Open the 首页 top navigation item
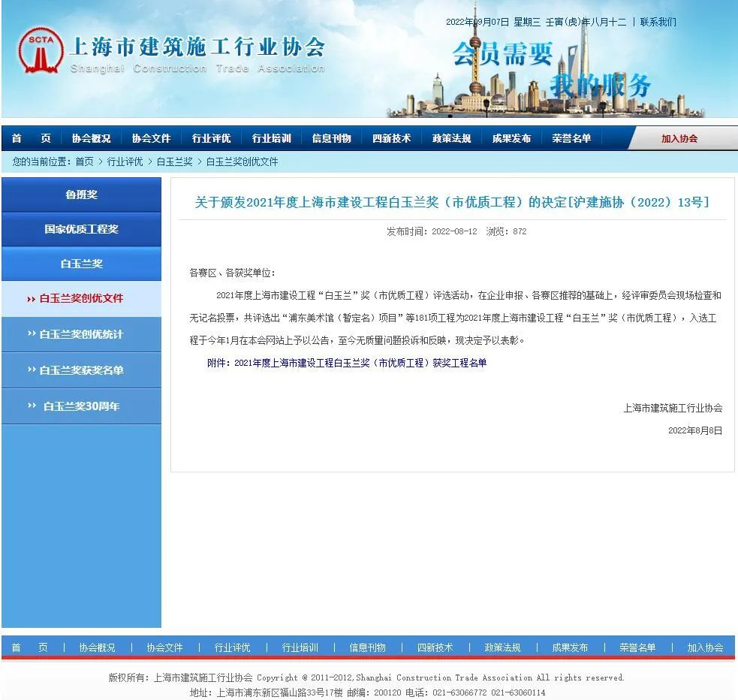The height and width of the screenshot is (700, 738). pyautogui.click(x=31, y=138)
